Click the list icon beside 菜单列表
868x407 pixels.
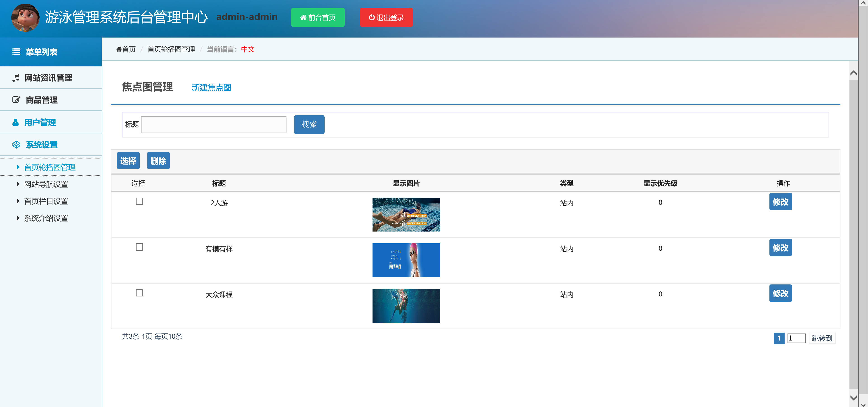click(x=16, y=52)
